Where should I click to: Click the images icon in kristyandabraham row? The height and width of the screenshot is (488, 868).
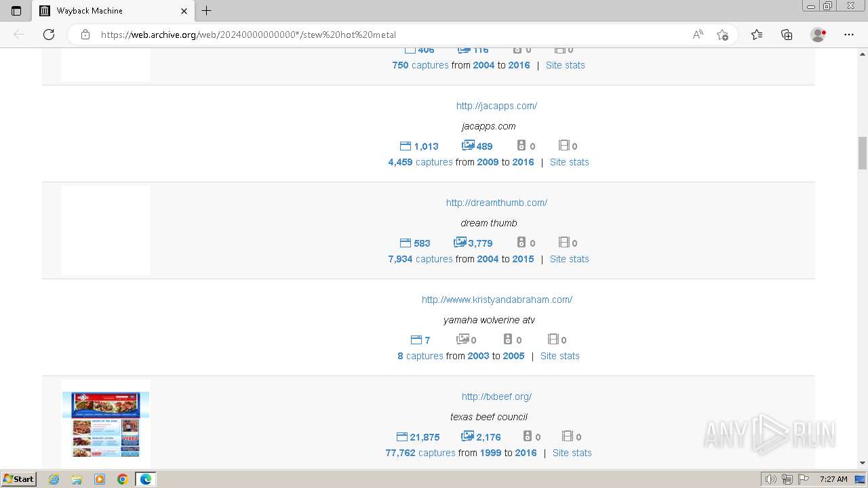(x=462, y=339)
